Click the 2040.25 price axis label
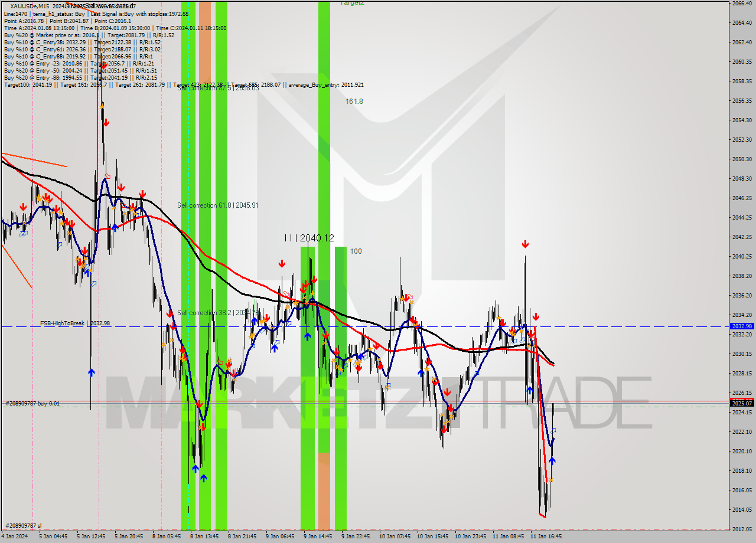Viewport: 756px width, 543px height. tap(742, 257)
